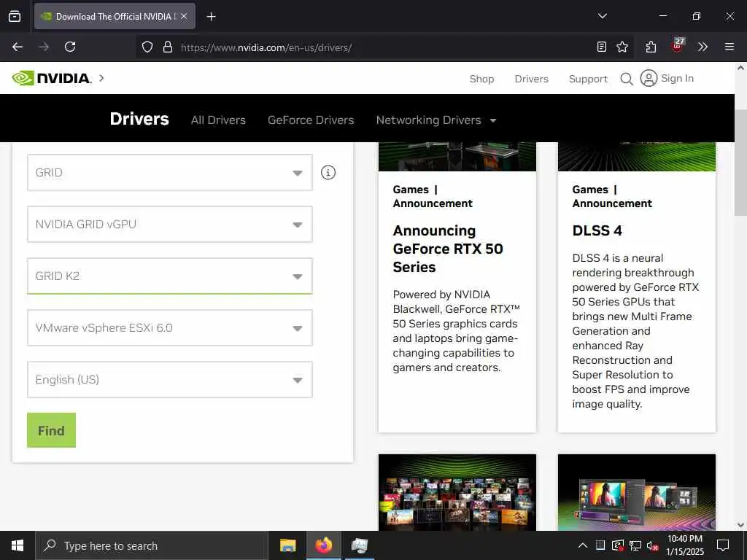Show hidden tray icons arrow

tap(583, 545)
